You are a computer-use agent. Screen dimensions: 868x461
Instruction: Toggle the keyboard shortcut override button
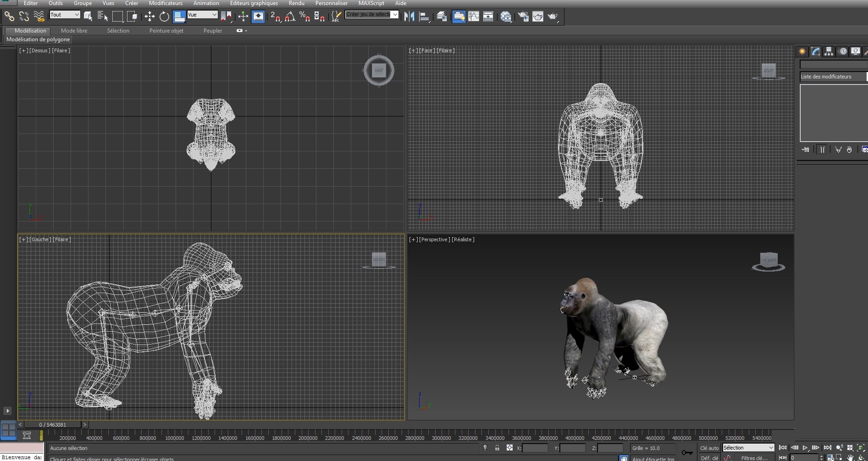click(258, 17)
